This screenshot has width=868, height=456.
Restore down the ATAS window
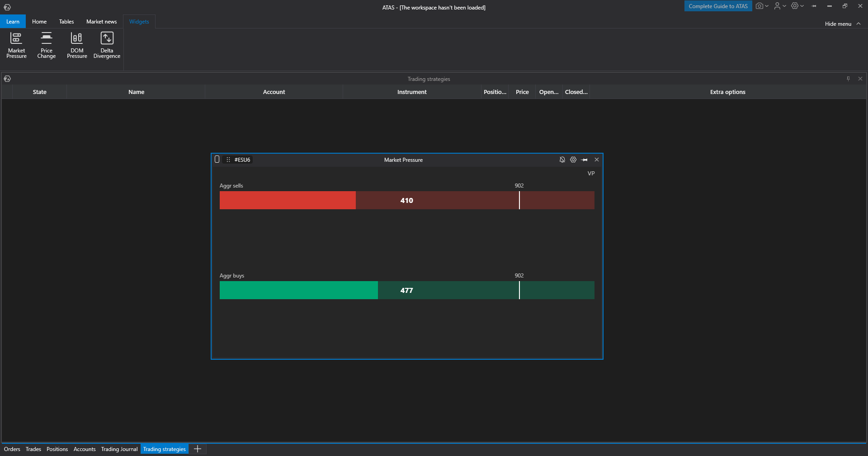845,6
